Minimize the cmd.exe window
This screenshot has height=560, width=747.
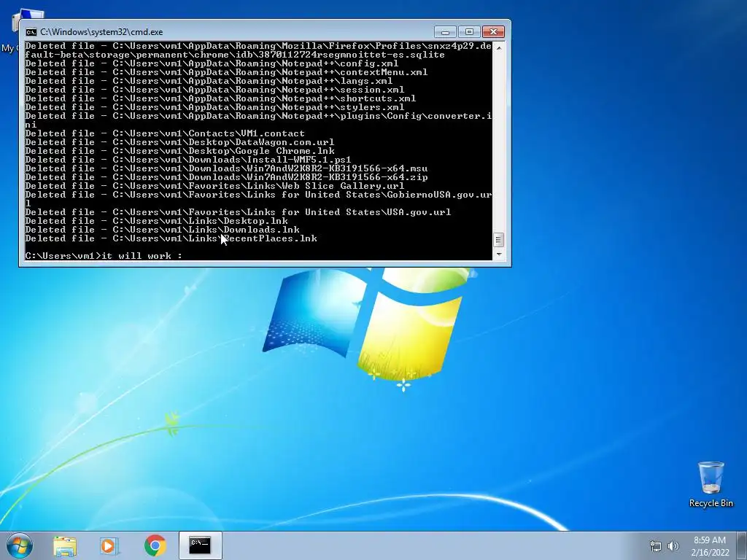point(445,32)
